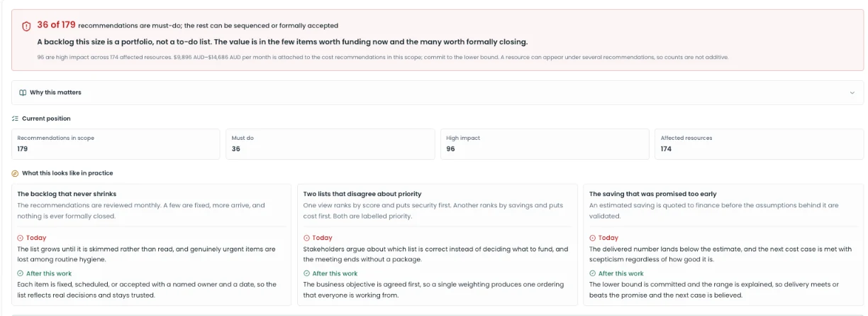Click The backlog that never shrinks title
The image size is (868, 316).
pos(67,194)
